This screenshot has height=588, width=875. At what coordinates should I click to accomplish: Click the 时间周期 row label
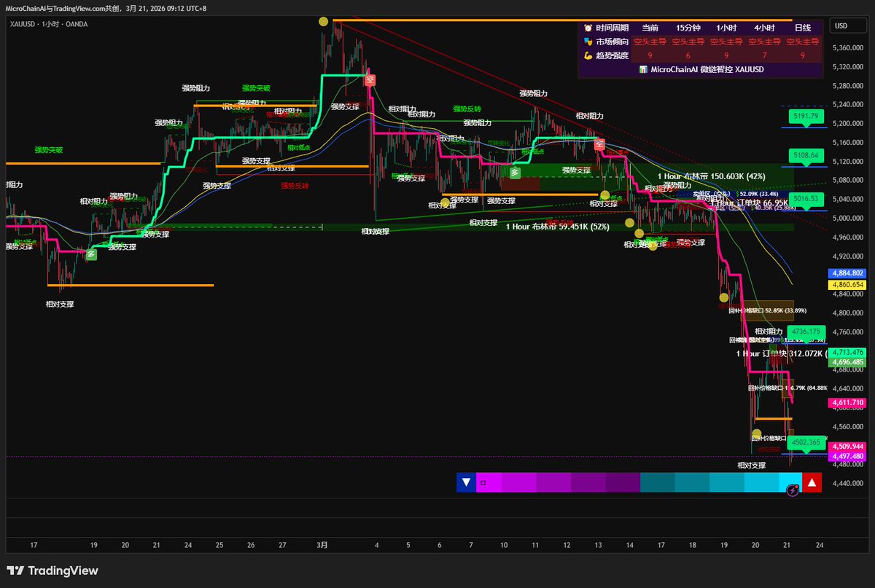(x=611, y=28)
